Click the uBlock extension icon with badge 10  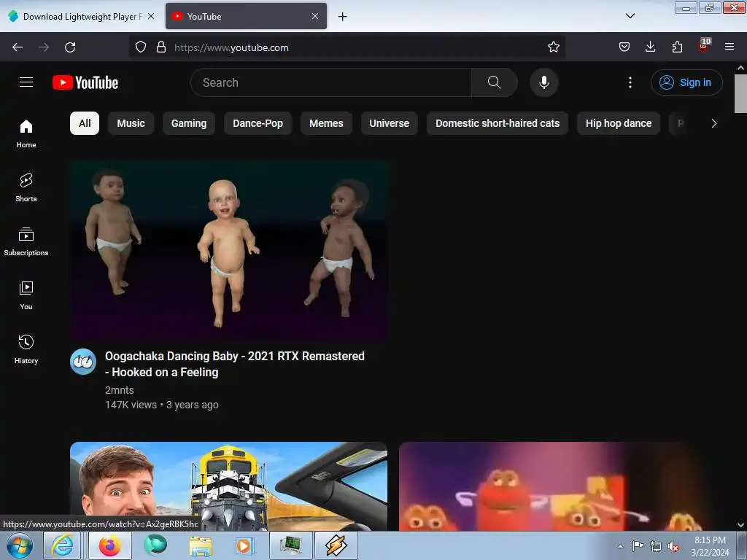click(x=704, y=45)
